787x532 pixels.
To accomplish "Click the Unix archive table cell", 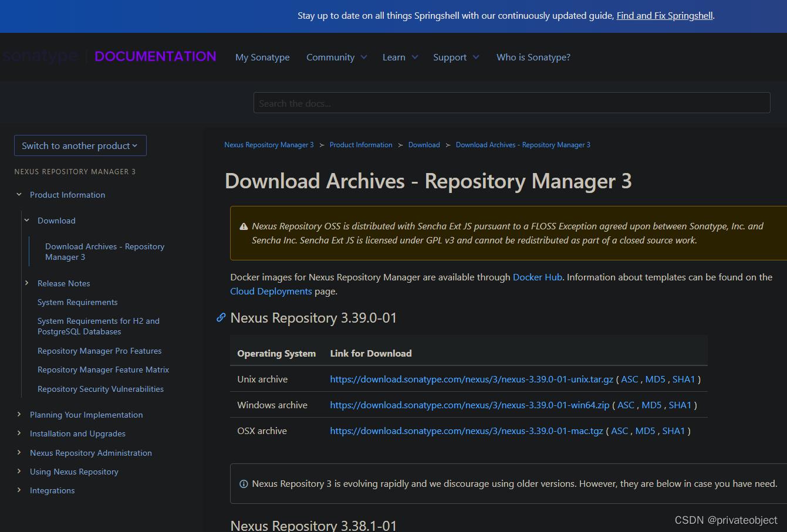I will [276, 379].
